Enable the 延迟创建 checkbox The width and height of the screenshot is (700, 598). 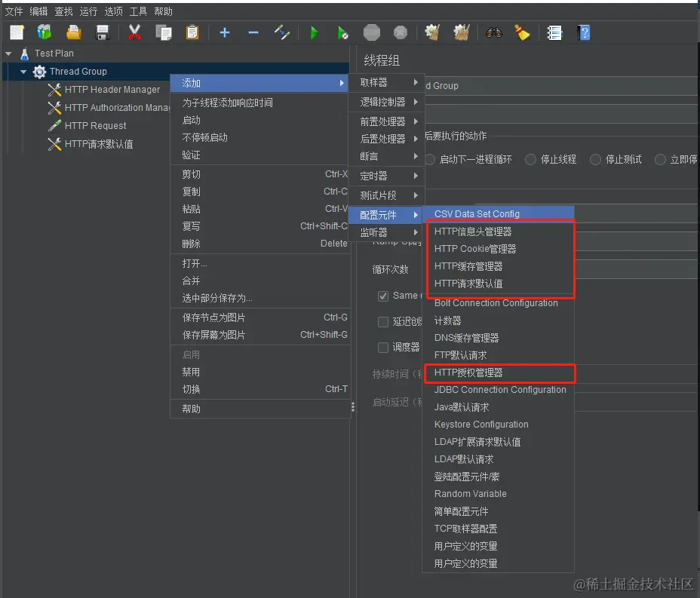point(383,322)
